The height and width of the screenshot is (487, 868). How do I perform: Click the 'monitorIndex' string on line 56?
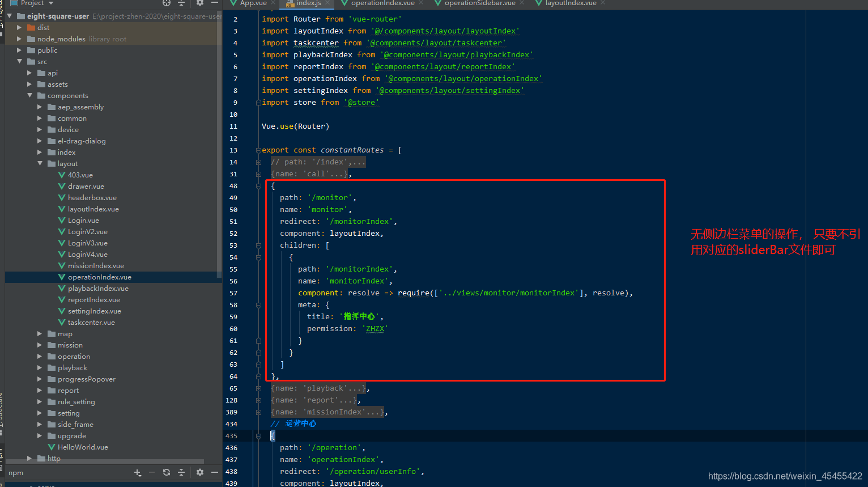[357, 281]
